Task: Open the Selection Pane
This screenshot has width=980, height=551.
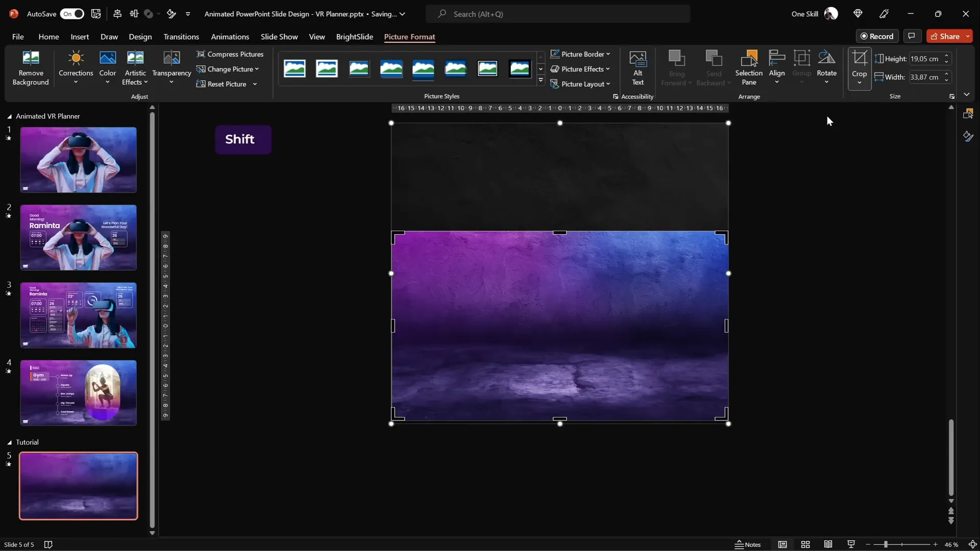Action: (x=748, y=67)
